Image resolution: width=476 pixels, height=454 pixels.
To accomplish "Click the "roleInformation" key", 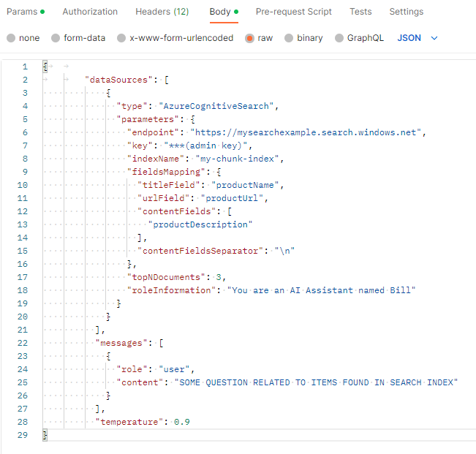I will (x=171, y=290).
